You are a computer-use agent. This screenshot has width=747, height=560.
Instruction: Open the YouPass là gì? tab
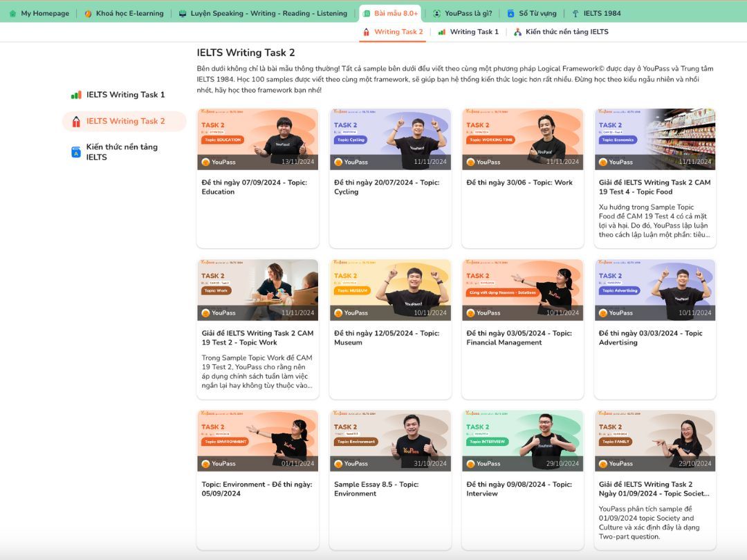pos(468,13)
